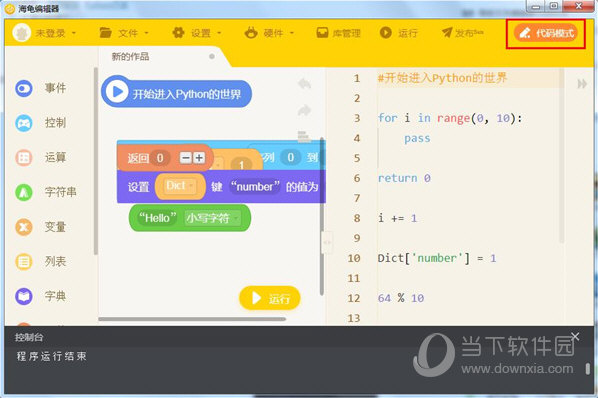The image size is (598, 398).
Task: Click the 程序运行结束 console message
Action: click(51, 356)
